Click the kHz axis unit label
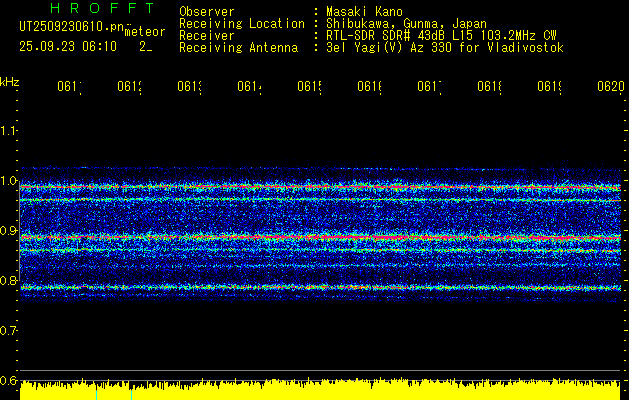The height and width of the screenshot is (400, 629). [9, 81]
